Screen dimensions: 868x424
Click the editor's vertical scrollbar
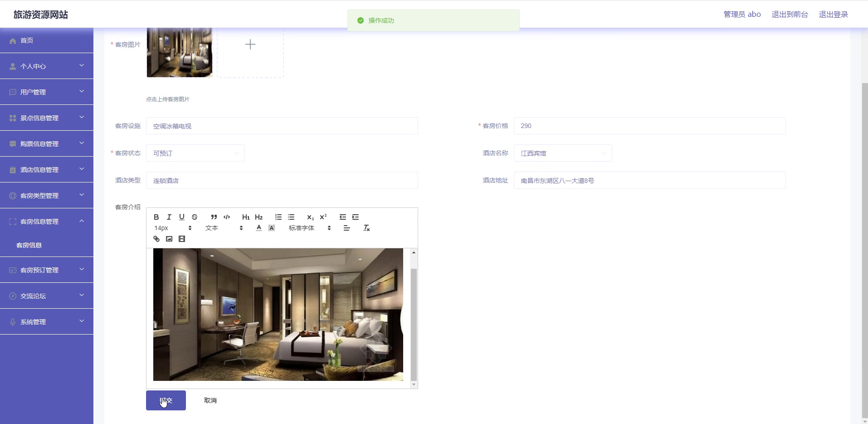point(414,325)
